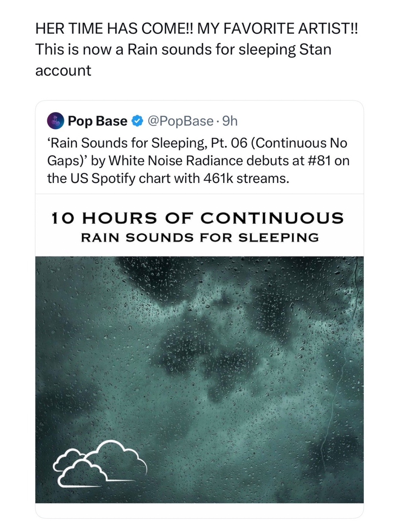Screen dimensions: 399x532
Task: Click the blue verified checkmark badge
Action: point(137,121)
